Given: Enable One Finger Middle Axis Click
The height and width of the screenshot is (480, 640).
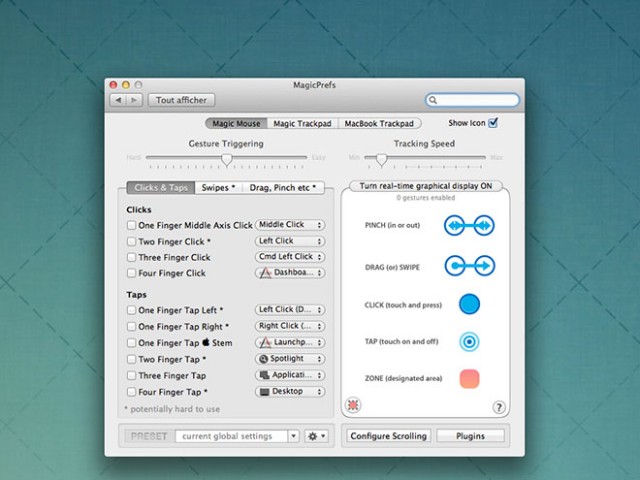Looking at the screenshot, I should point(131,225).
